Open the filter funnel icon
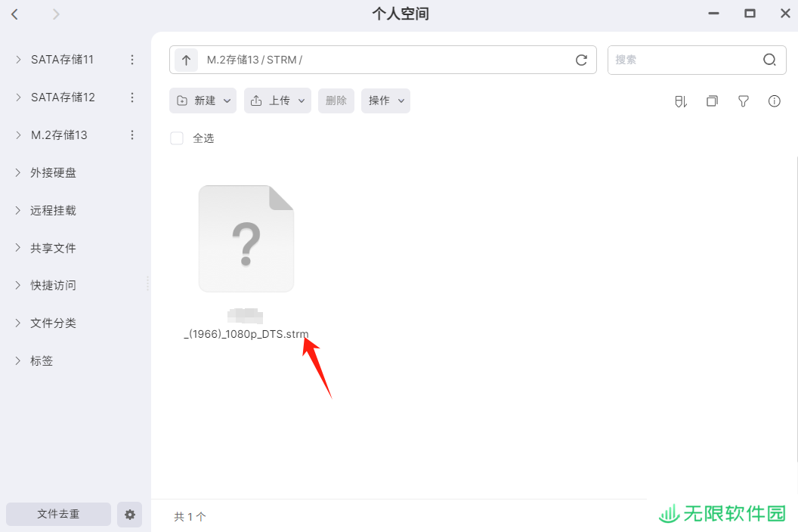 [743, 101]
